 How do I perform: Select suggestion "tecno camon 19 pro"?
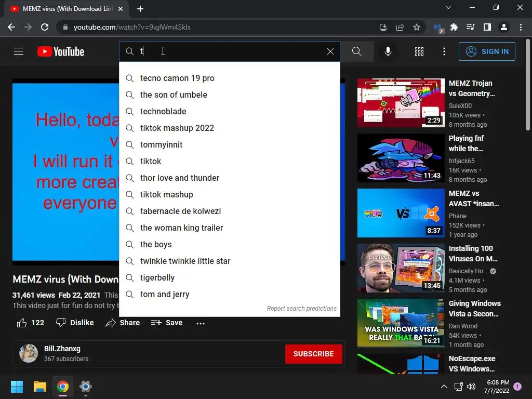tap(230, 78)
